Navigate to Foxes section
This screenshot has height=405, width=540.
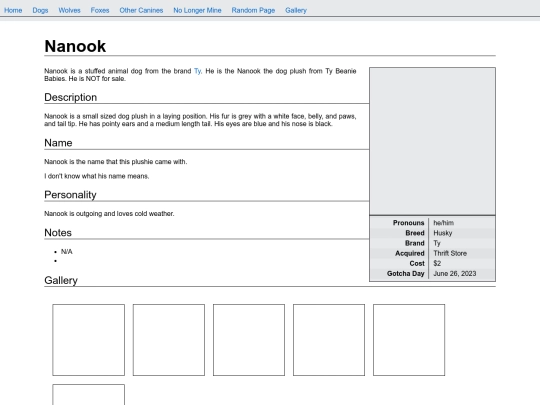[x=100, y=10]
